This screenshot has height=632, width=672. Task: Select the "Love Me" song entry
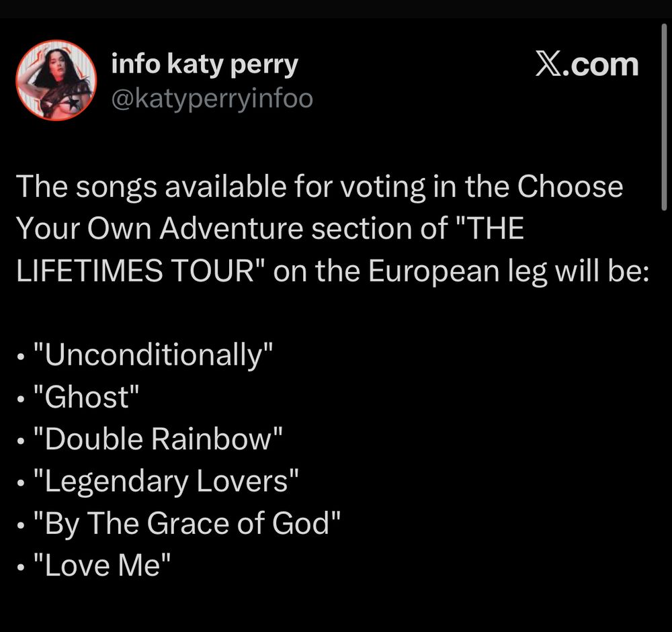[102, 565]
